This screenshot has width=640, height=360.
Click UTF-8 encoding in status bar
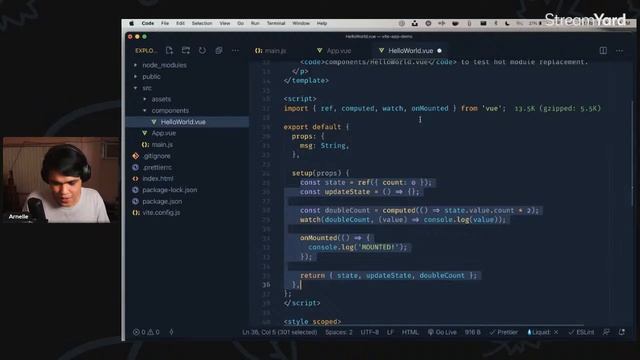pyautogui.click(x=369, y=332)
